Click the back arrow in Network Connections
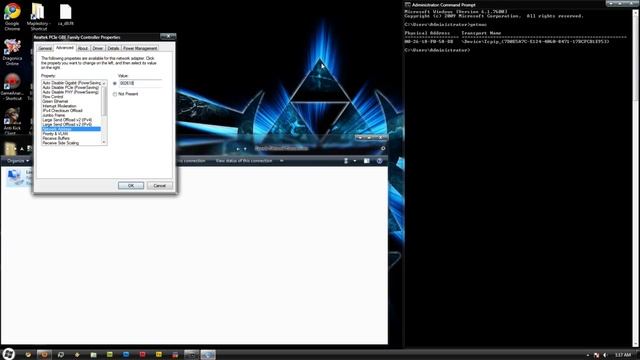This screenshot has width=640, height=360. tap(238, 149)
